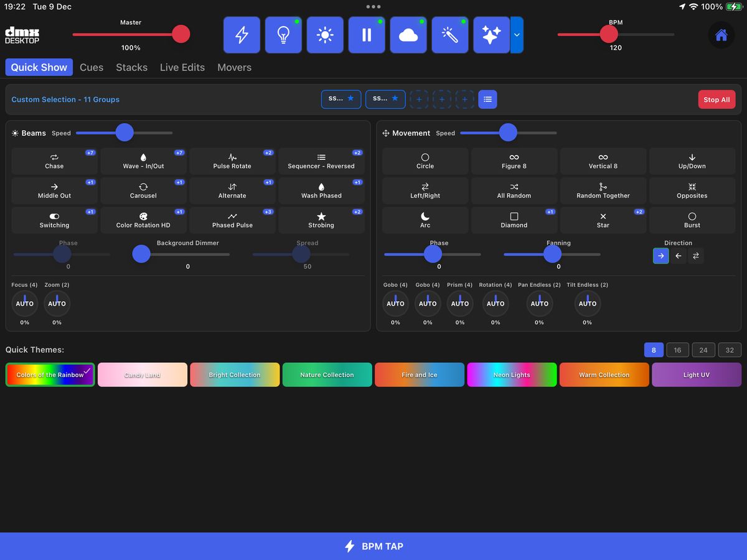Image resolution: width=747 pixels, height=560 pixels.
Task: Activate the Middle Out effect
Action: (x=54, y=190)
